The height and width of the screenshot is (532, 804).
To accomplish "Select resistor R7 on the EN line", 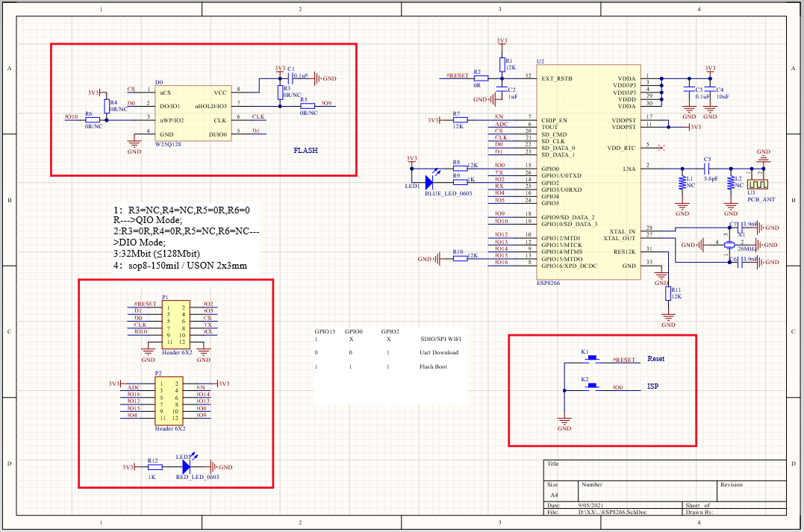I will point(461,120).
